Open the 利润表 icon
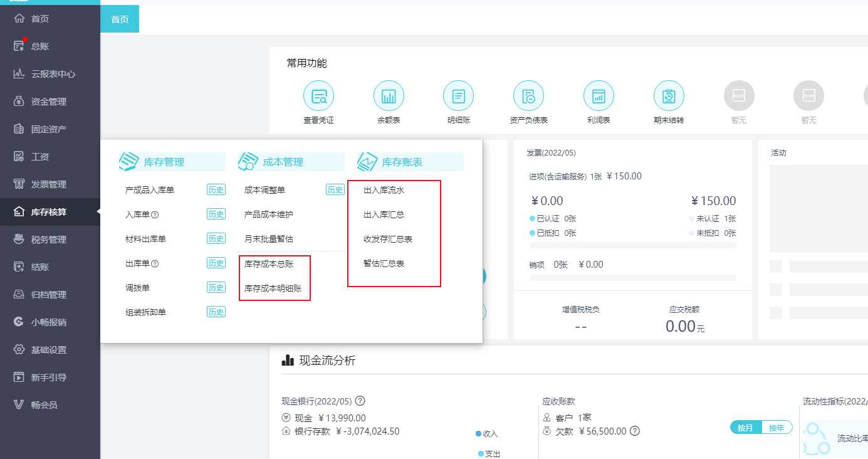The height and width of the screenshot is (459, 868). point(599,97)
